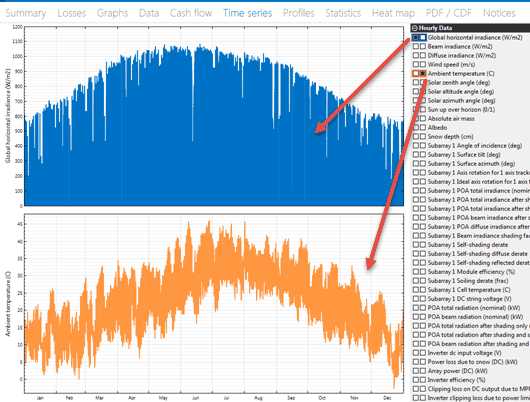Tick left checkbox for Wind speed (m/s)

coord(416,64)
